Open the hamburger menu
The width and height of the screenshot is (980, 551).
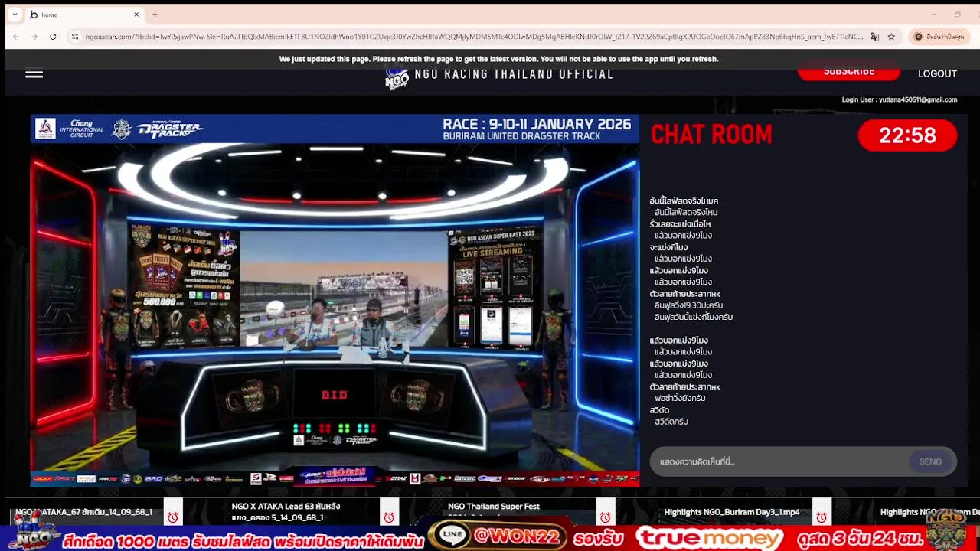pos(34,73)
